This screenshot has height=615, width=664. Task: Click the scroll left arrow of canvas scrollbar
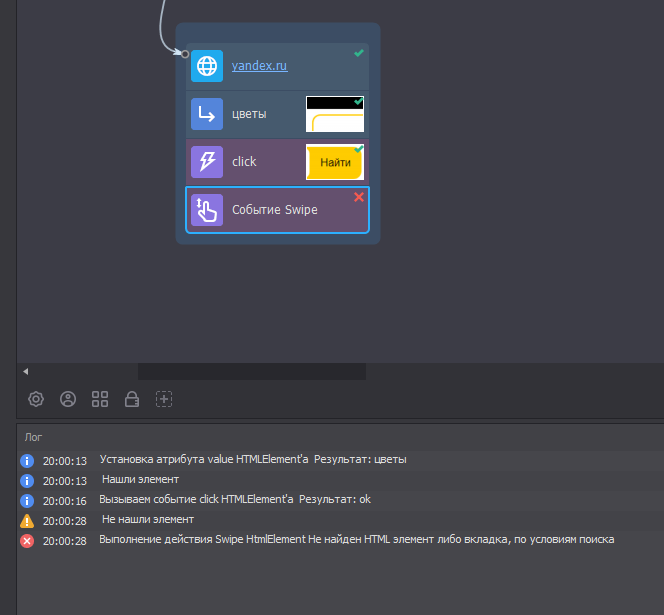click(x=25, y=371)
